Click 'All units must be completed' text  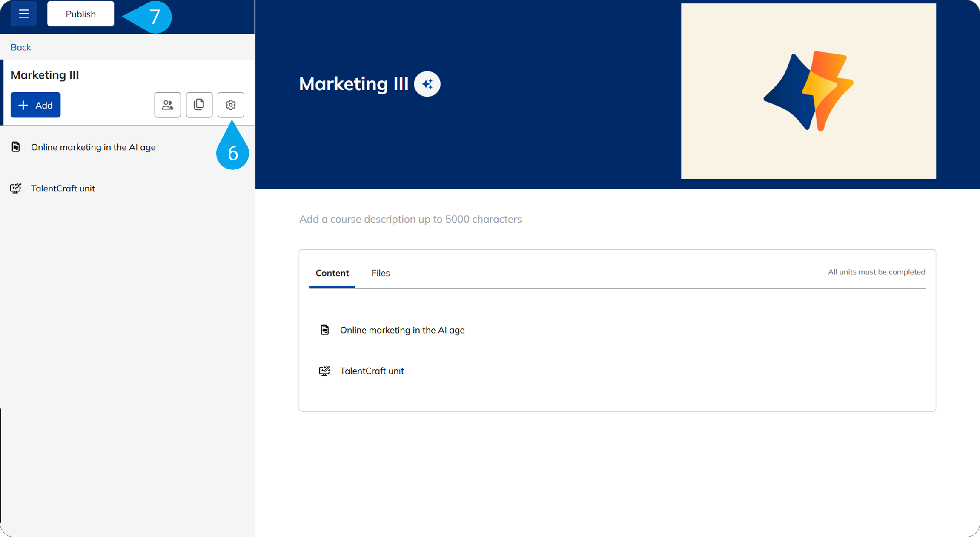pos(877,272)
